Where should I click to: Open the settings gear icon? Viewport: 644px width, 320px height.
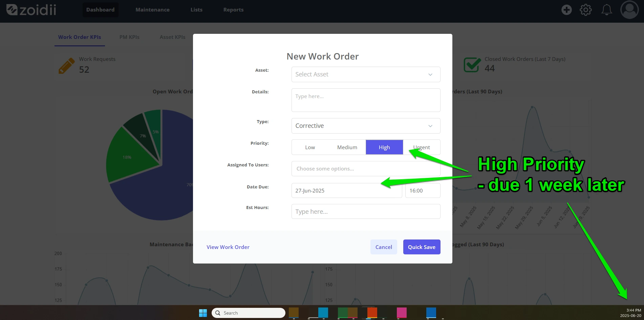[586, 10]
